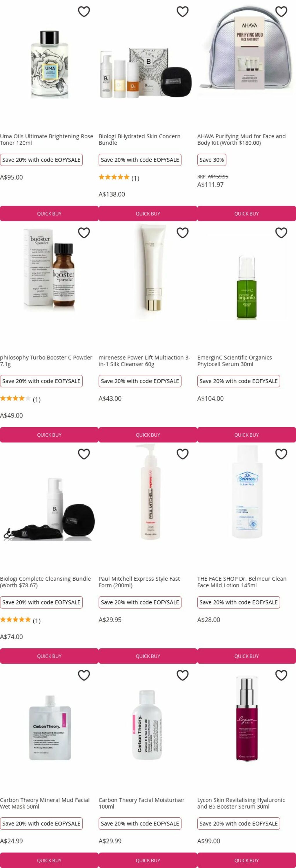Quick buy AHAVA Purifying Mud Kit
Screen dimensions: 296x868
click(x=246, y=214)
